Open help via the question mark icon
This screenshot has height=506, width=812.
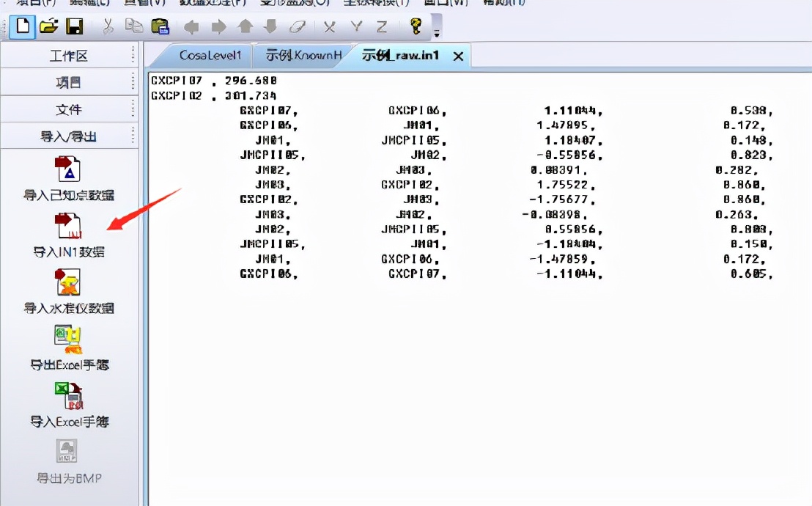point(416,27)
